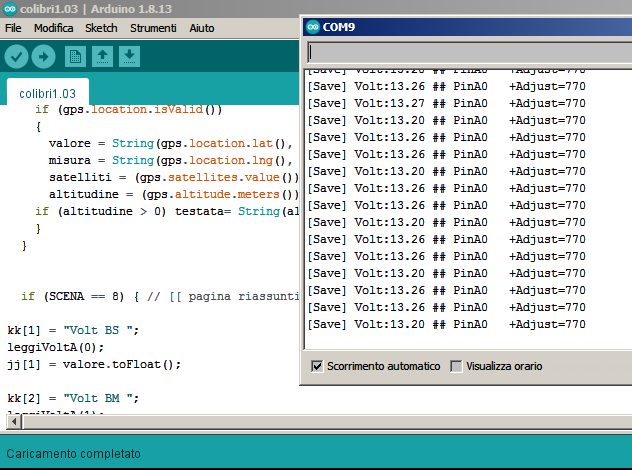The height and width of the screenshot is (470, 632).
Task: Save the sketch with the down-arrow icon
Action: (x=129, y=56)
